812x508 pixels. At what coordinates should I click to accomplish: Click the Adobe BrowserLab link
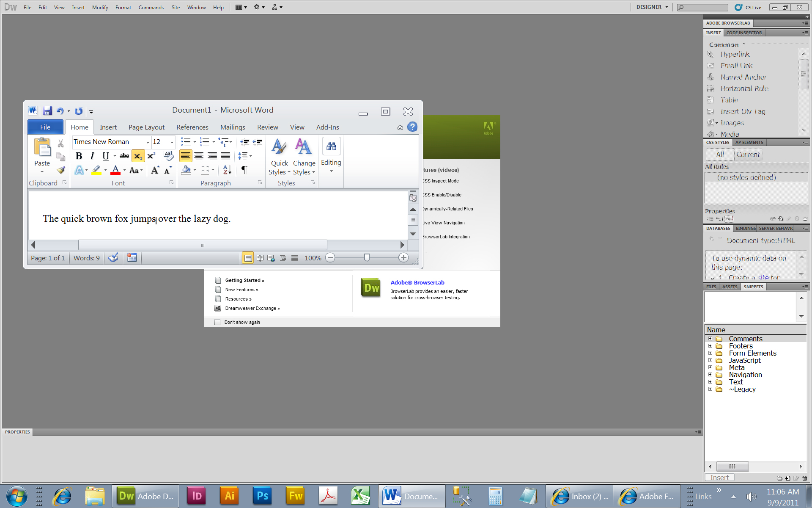click(x=417, y=282)
